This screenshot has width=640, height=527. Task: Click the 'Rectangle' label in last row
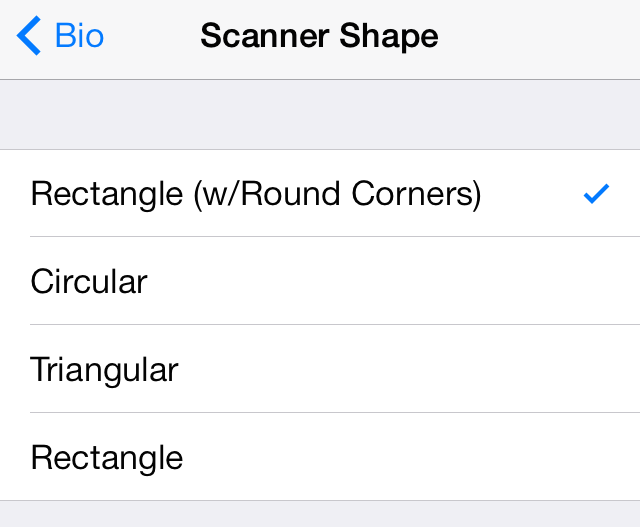107,458
